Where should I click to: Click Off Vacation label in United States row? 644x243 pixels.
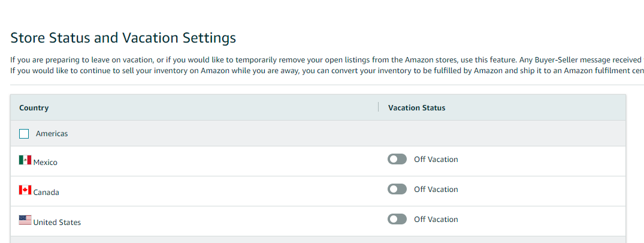pyautogui.click(x=436, y=219)
